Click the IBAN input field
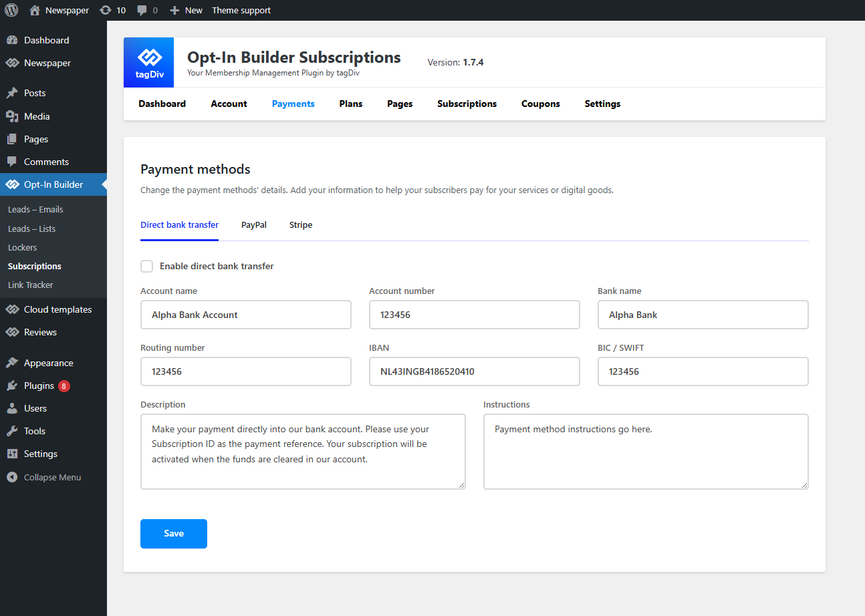This screenshot has width=865, height=616. pyautogui.click(x=474, y=371)
